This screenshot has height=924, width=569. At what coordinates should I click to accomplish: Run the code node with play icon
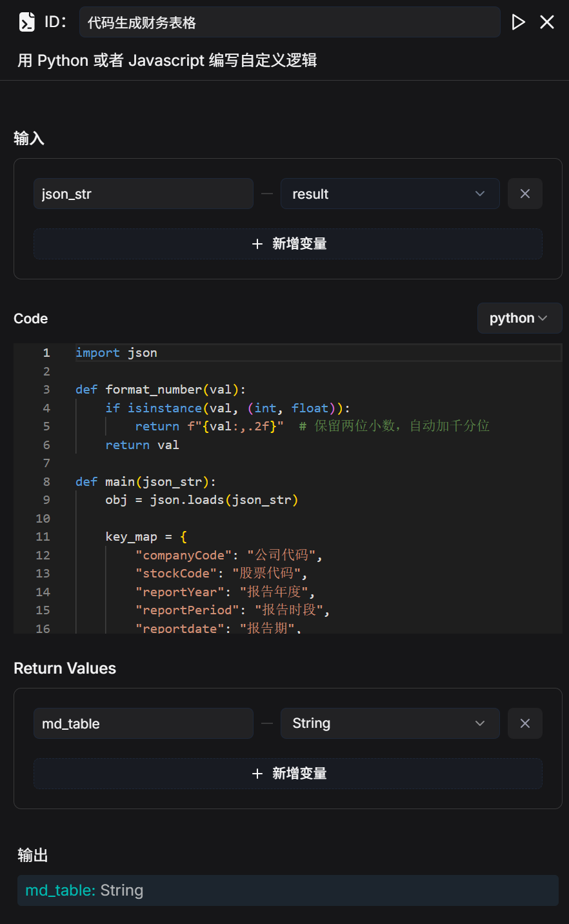tap(518, 23)
